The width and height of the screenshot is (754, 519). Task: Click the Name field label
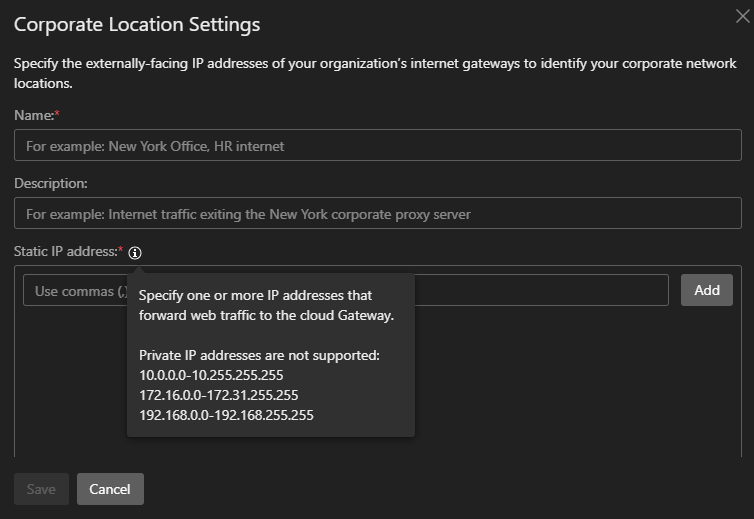tap(33, 116)
